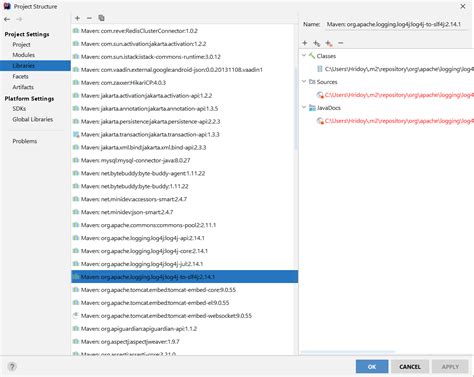Click the CANCEL button

pyautogui.click(x=410, y=367)
